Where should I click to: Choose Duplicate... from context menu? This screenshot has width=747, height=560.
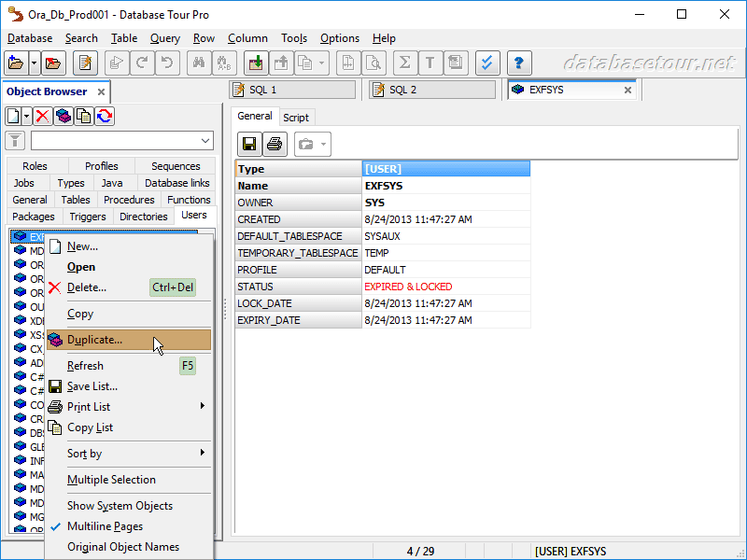(94, 340)
